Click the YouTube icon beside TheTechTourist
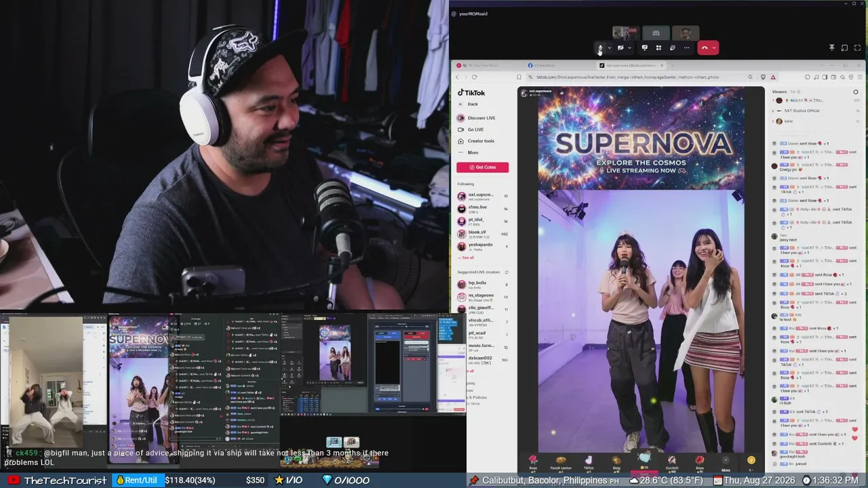The height and width of the screenshot is (488, 868). (x=14, y=481)
